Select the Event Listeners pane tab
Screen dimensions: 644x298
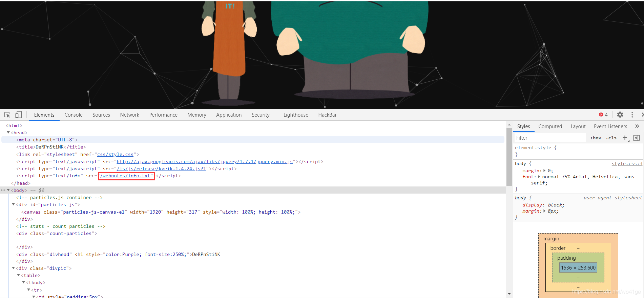[610, 126]
